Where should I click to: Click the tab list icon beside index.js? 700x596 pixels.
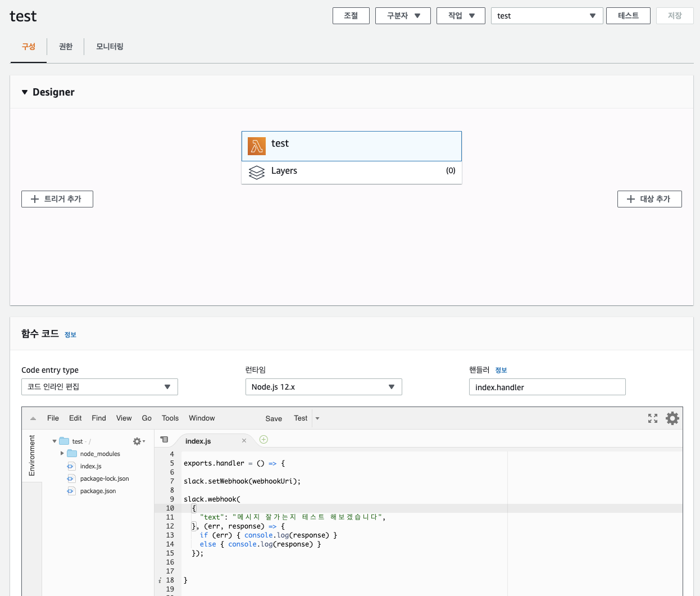[164, 440]
